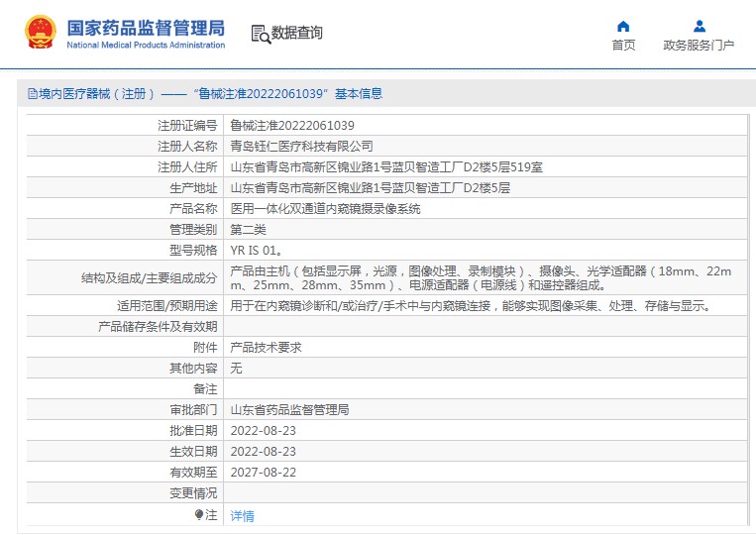Screen dimensions: 756x535
Task: Click the 生产地址 value ending D2楼5层
Action: [x=371, y=188]
